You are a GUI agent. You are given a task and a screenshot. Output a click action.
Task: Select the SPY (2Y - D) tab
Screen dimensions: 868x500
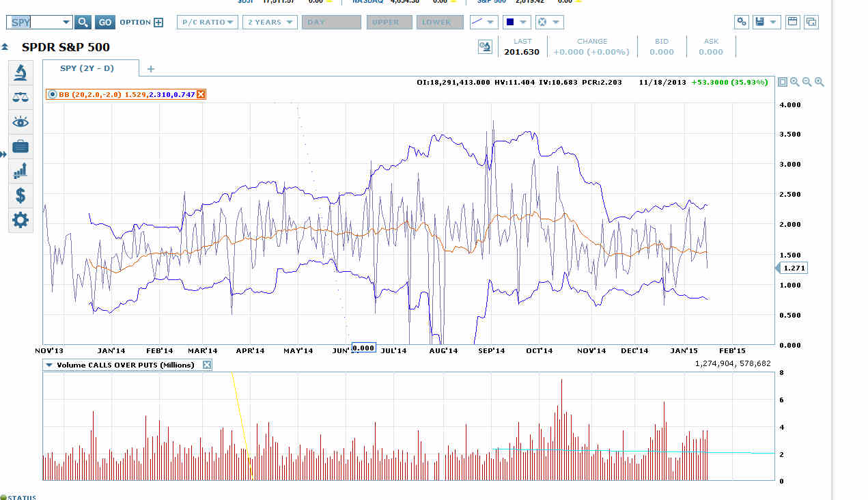point(87,68)
